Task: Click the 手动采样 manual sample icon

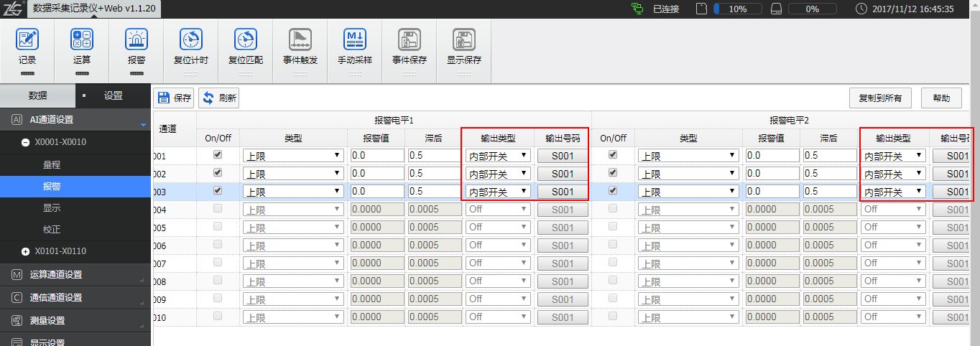Action: tap(355, 40)
